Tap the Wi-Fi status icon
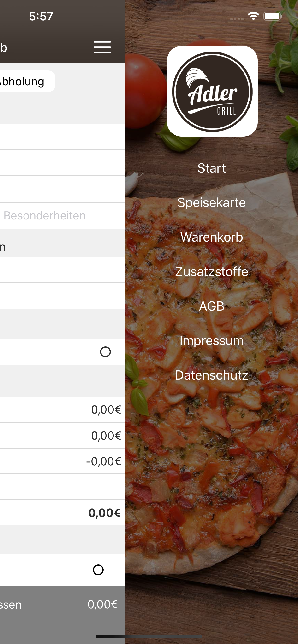The width and height of the screenshot is (298, 644). point(253,16)
